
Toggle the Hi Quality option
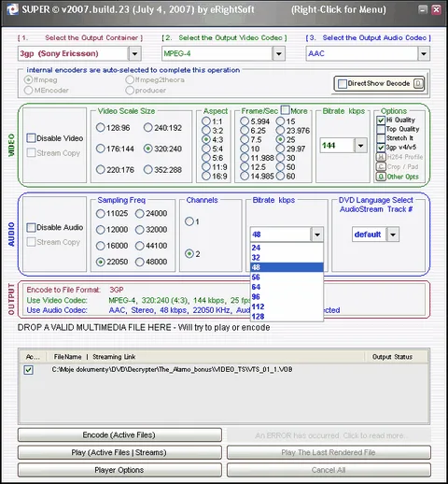pyautogui.click(x=381, y=121)
